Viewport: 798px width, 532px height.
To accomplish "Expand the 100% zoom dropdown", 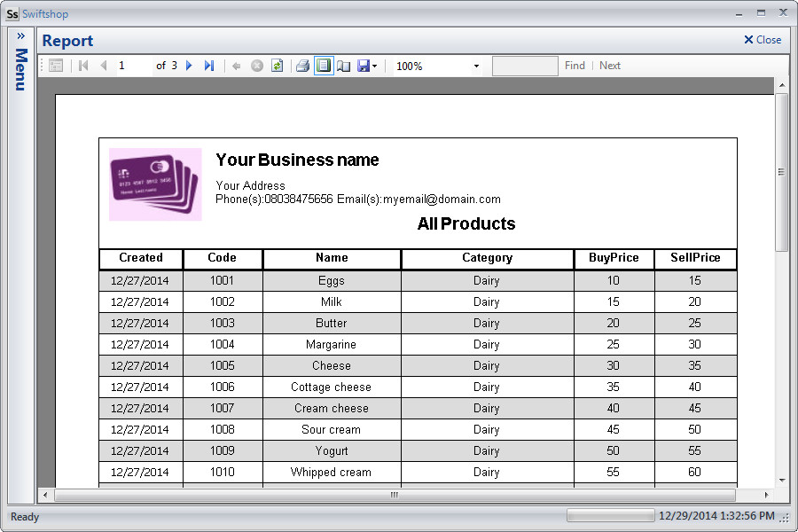I will click(x=476, y=66).
